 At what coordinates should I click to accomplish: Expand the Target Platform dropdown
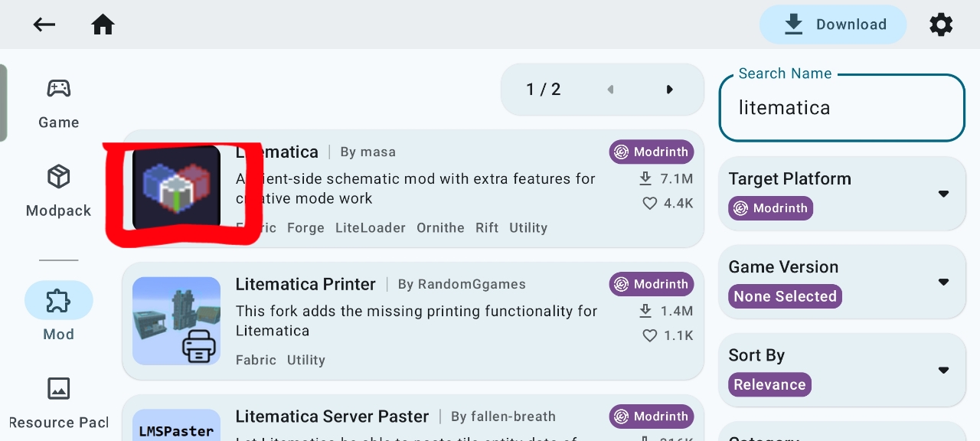943,194
